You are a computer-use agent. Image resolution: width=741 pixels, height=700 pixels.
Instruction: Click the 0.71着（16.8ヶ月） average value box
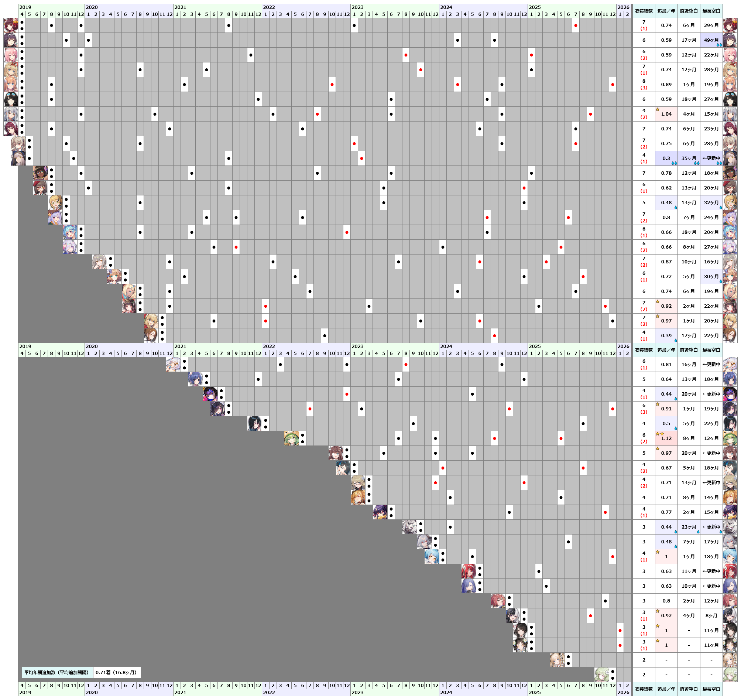(x=117, y=672)
